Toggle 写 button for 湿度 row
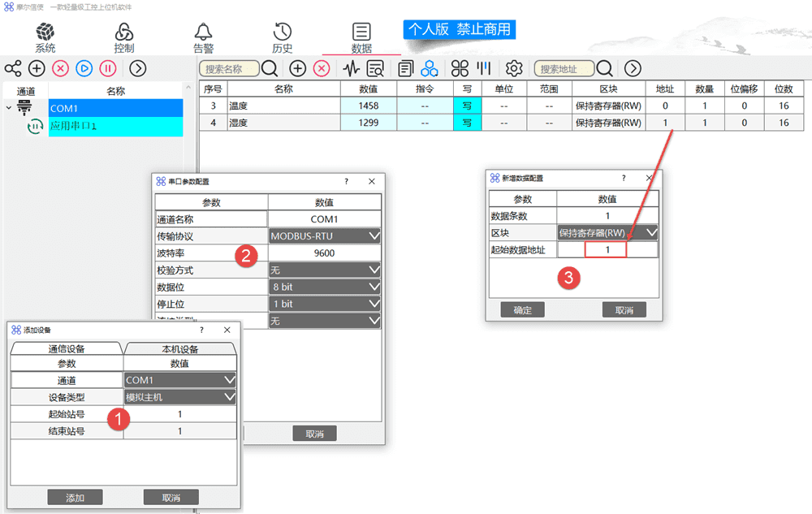The height and width of the screenshot is (514, 812). [x=467, y=123]
